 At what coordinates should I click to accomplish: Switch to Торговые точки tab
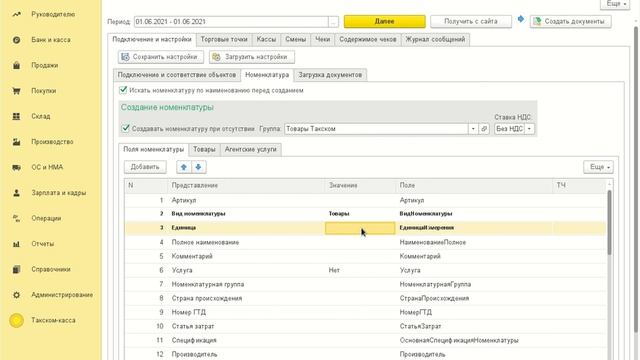pos(224,40)
